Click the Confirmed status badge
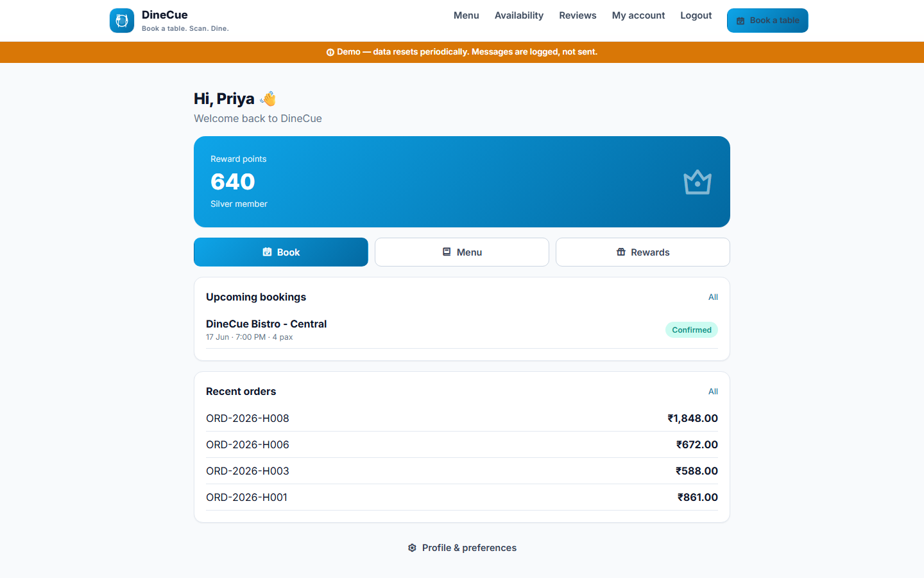 692,330
